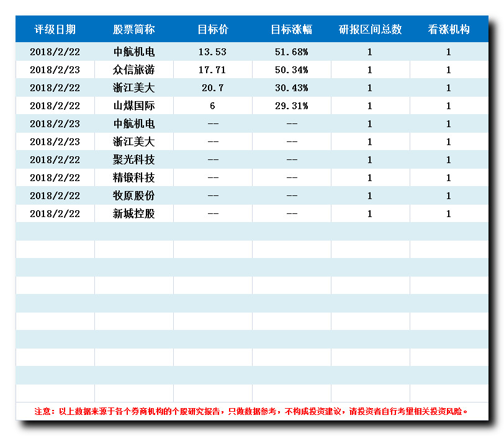
Task: Select the 新城控股 stock name cell
Action: point(133,213)
